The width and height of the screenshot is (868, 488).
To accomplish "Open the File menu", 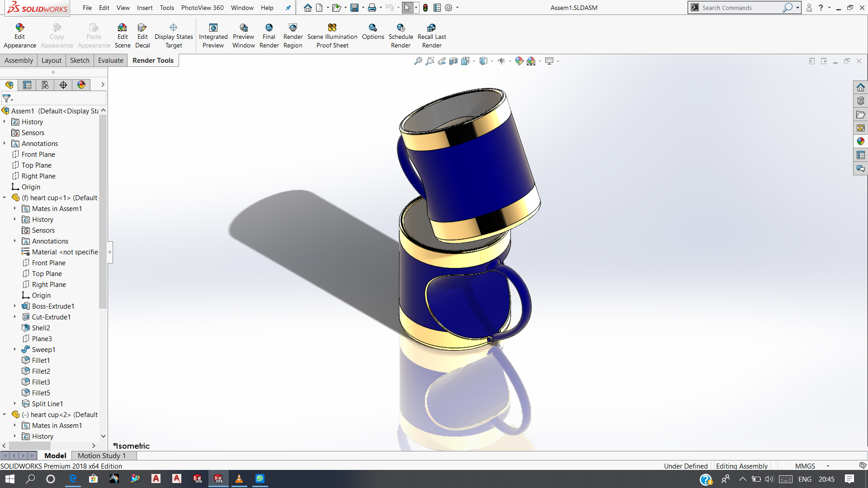I will [87, 8].
